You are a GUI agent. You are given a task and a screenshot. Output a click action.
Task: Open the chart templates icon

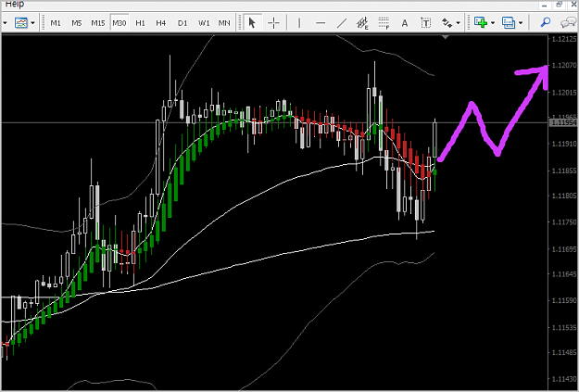(21, 23)
